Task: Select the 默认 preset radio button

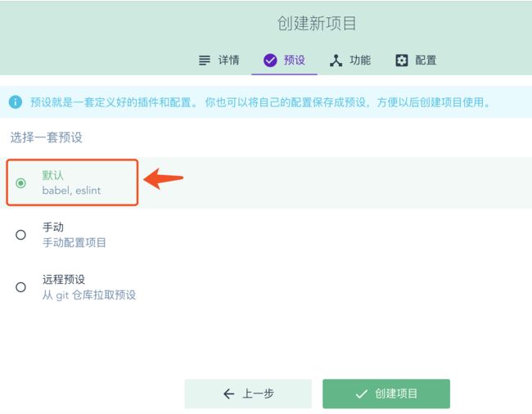Action: pos(20,183)
